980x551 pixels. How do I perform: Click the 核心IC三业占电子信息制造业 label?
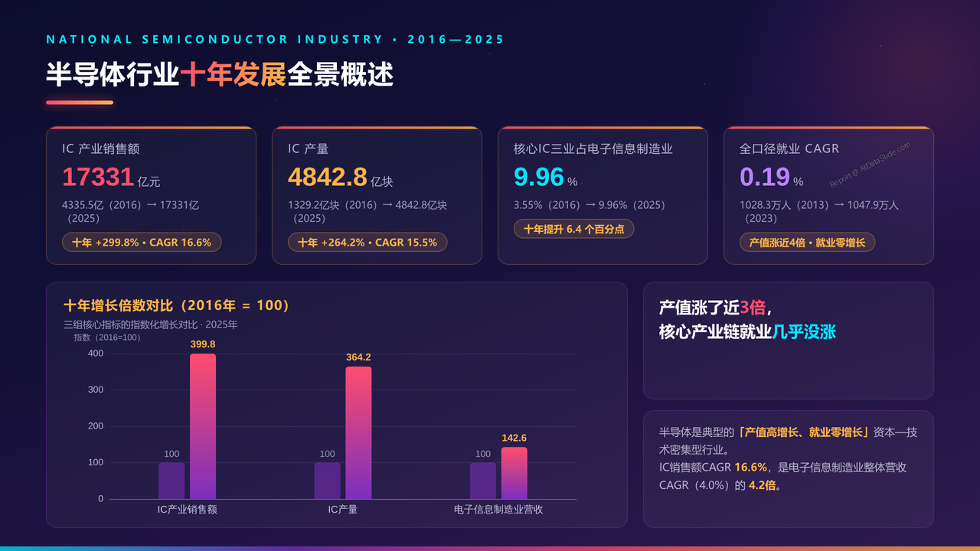pyautogui.click(x=593, y=149)
